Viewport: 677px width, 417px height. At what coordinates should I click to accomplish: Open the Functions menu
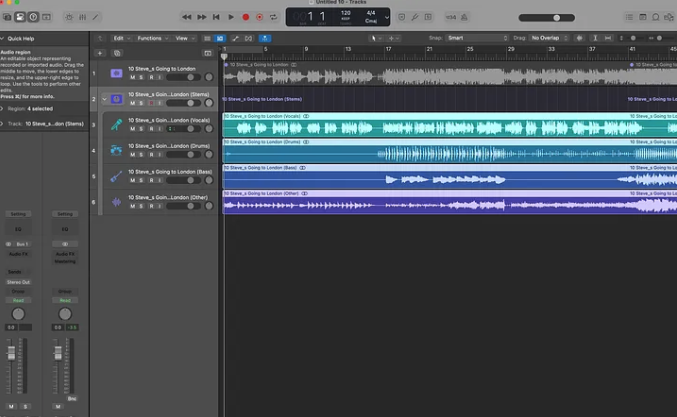tap(152, 38)
